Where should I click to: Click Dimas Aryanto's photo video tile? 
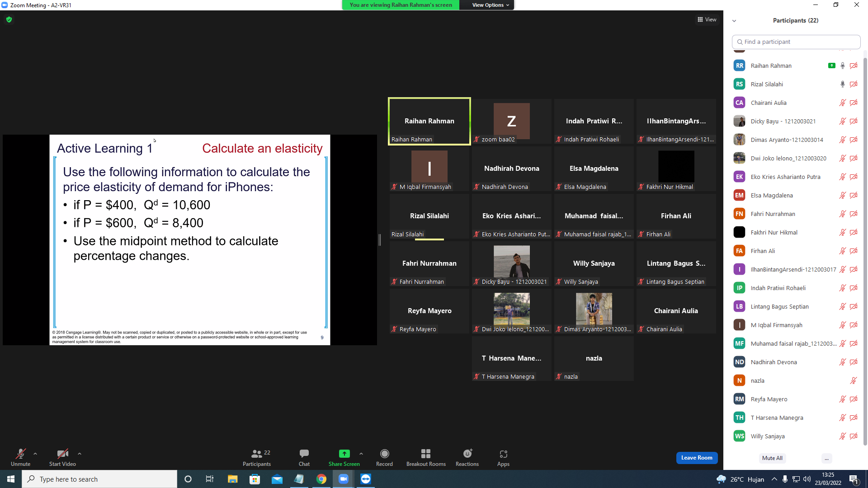tap(594, 311)
